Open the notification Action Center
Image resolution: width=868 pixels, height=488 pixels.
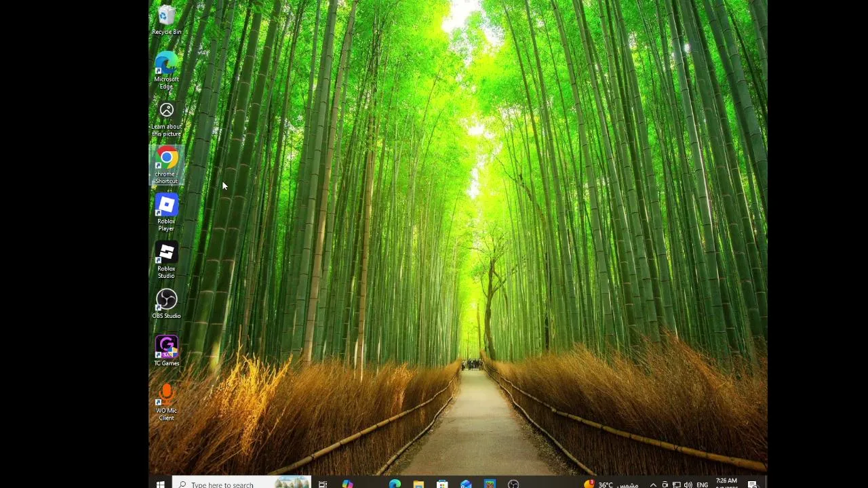pyautogui.click(x=752, y=484)
